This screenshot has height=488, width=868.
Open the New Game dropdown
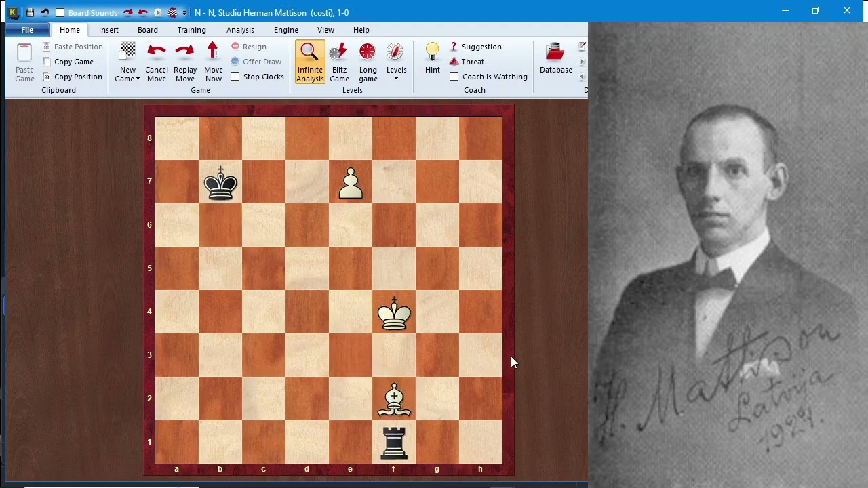pyautogui.click(x=127, y=62)
